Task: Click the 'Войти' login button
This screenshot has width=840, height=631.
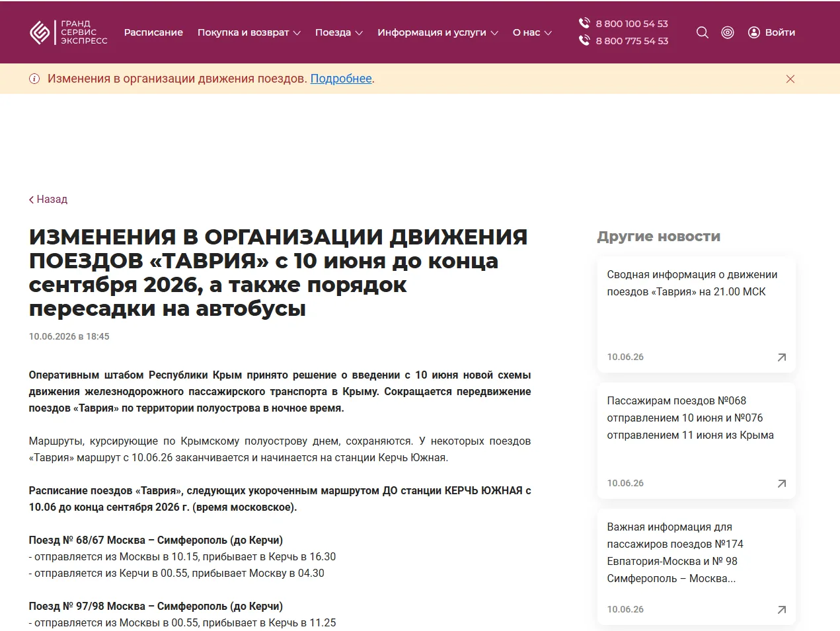Action: (771, 32)
